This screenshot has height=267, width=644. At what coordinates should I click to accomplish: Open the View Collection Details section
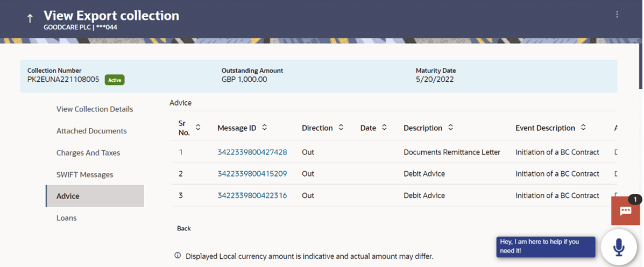[x=95, y=109]
